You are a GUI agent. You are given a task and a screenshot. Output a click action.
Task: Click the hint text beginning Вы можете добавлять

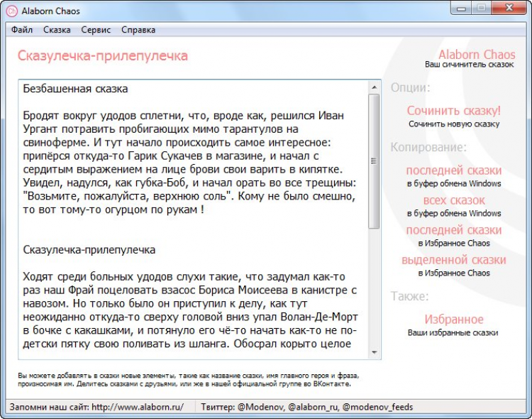pos(188,380)
